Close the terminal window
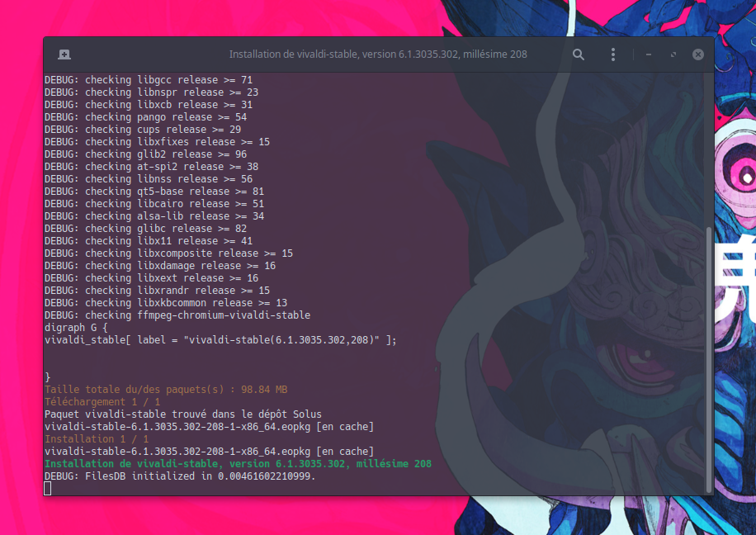756x535 pixels. pos(697,54)
